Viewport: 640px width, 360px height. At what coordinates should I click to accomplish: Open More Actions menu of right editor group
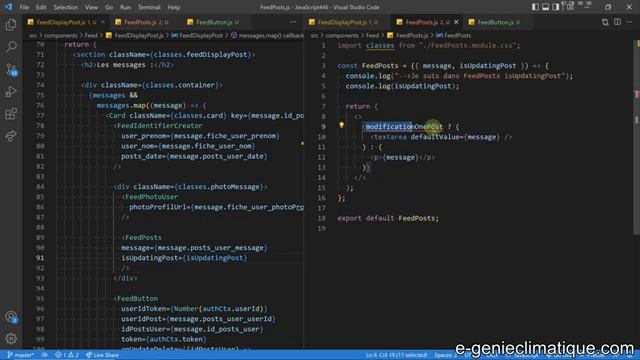pyautogui.click(x=629, y=22)
